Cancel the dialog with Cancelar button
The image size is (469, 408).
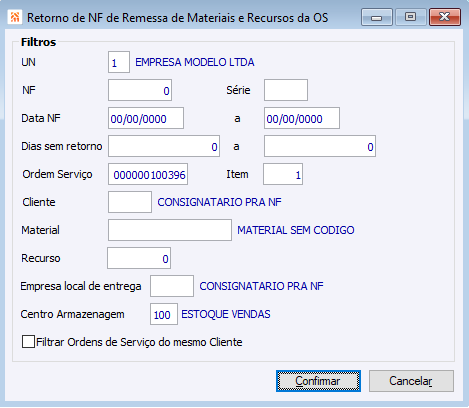point(411,381)
